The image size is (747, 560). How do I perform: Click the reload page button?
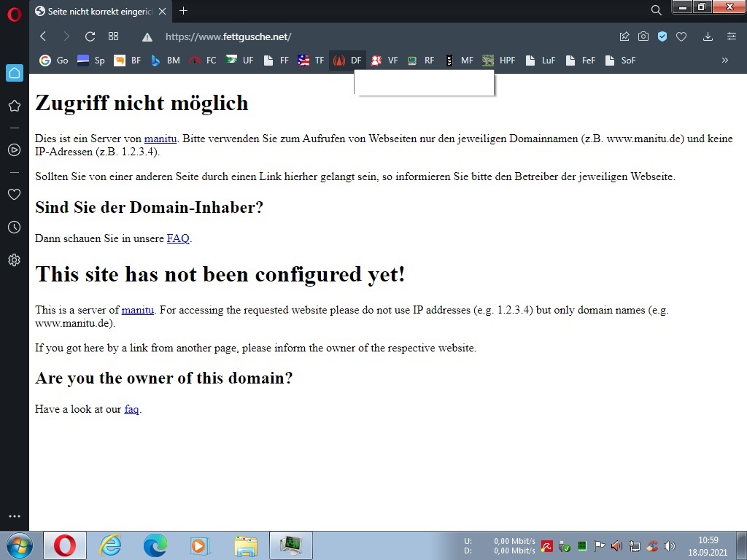click(x=90, y=36)
